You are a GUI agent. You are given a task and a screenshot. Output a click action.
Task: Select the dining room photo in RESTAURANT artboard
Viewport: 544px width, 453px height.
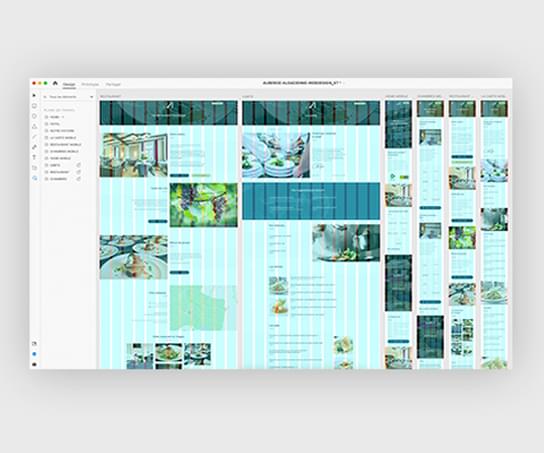coord(134,155)
